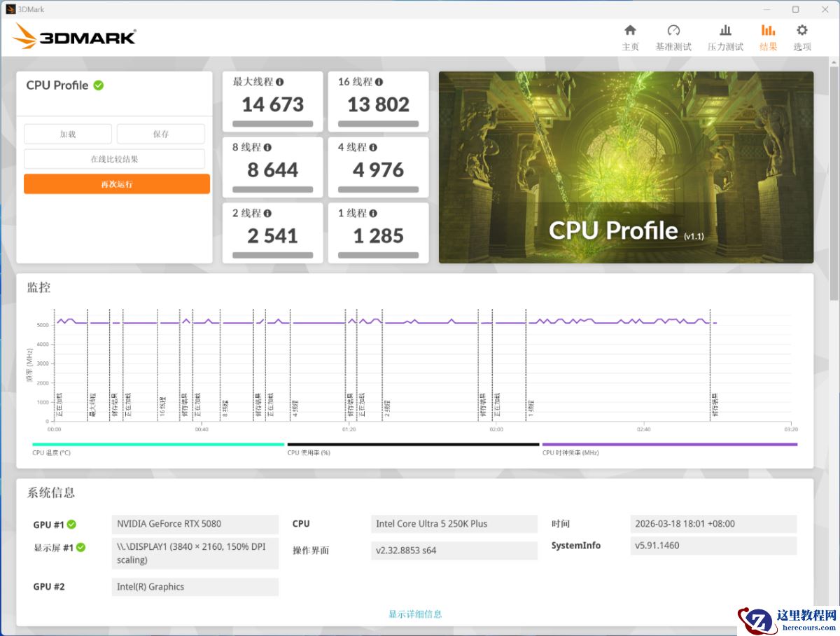Click the info icon beside 16 线程
Viewport: 840px width, 636px height.
(x=379, y=82)
